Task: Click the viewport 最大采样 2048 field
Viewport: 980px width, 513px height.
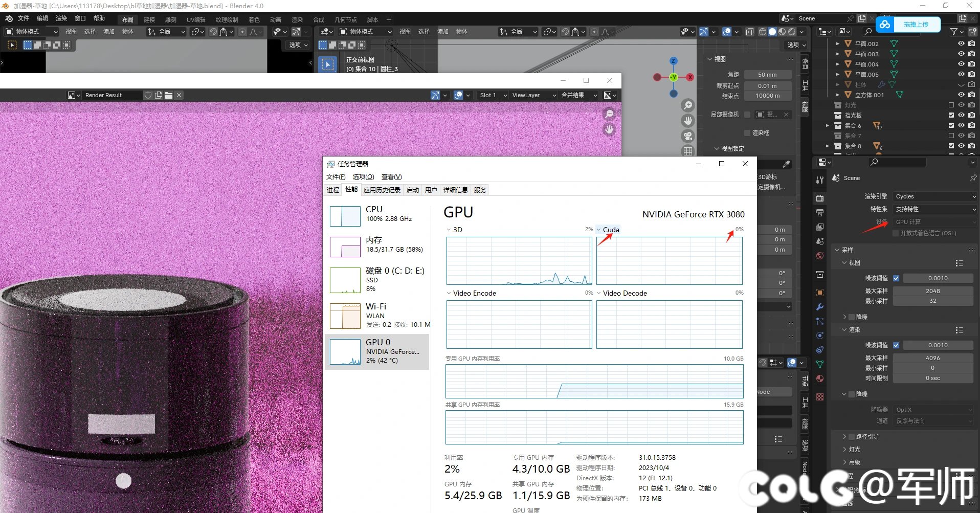Action: click(933, 291)
